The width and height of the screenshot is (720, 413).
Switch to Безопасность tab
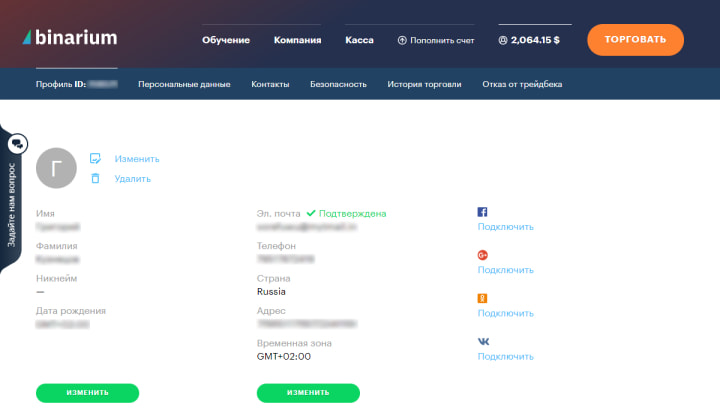pyautogui.click(x=338, y=84)
